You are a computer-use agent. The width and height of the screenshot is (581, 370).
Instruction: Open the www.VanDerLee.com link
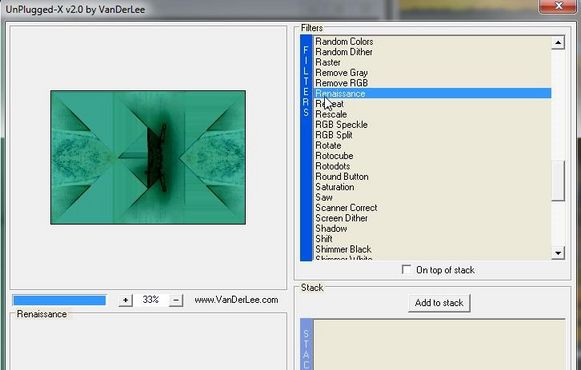pos(236,300)
